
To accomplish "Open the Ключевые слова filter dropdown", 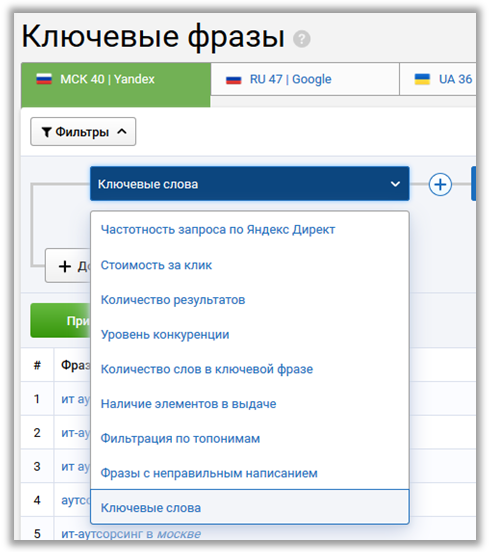I will click(x=250, y=184).
